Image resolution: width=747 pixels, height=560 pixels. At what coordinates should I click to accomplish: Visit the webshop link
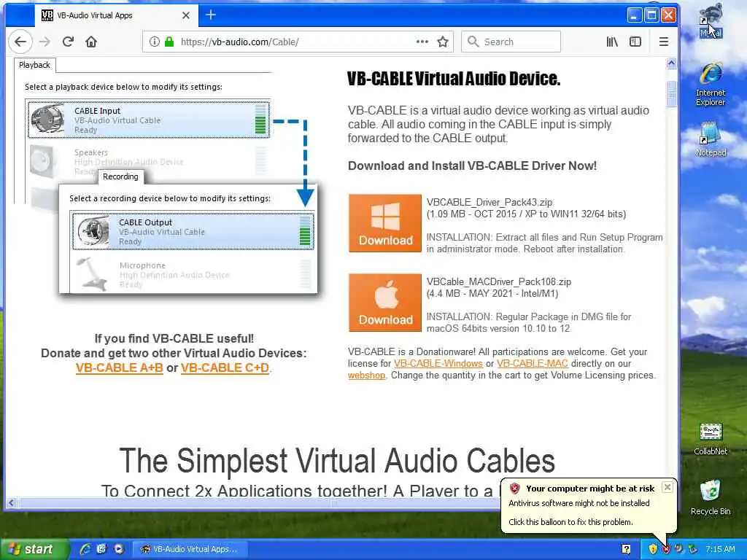pos(366,376)
